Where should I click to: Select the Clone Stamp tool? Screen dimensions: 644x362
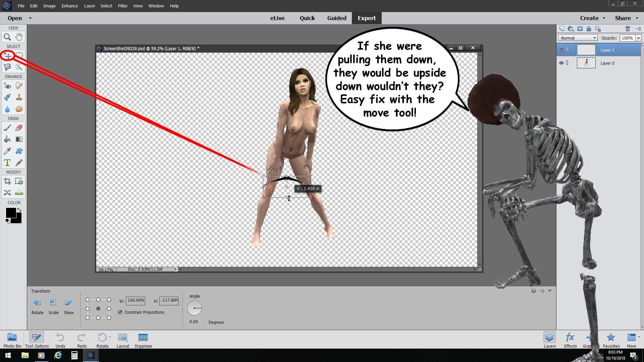tap(19, 97)
